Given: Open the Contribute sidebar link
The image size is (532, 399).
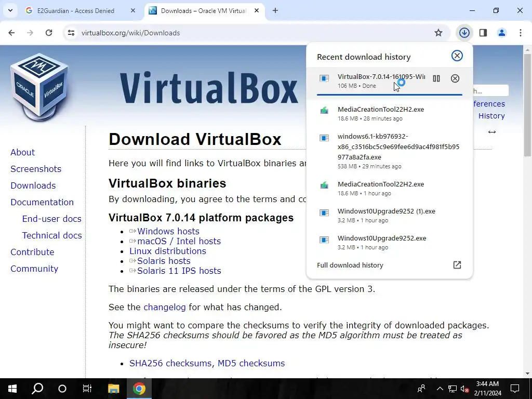Looking at the screenshot, I should (33, 252).
